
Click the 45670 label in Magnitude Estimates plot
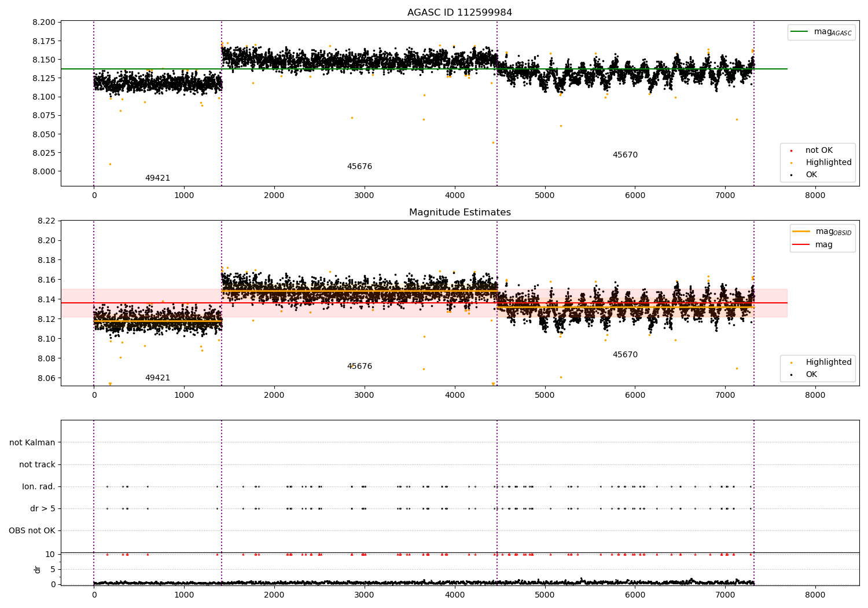[625, 355]
